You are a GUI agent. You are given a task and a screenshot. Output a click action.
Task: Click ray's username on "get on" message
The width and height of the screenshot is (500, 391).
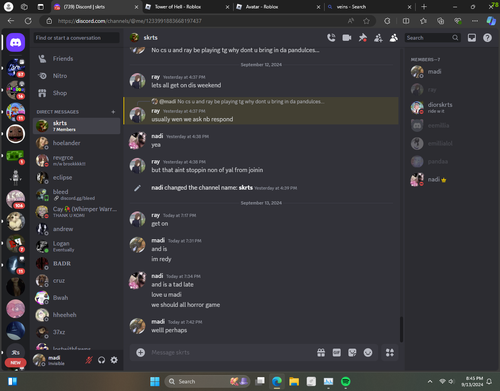tap(155, 215)
